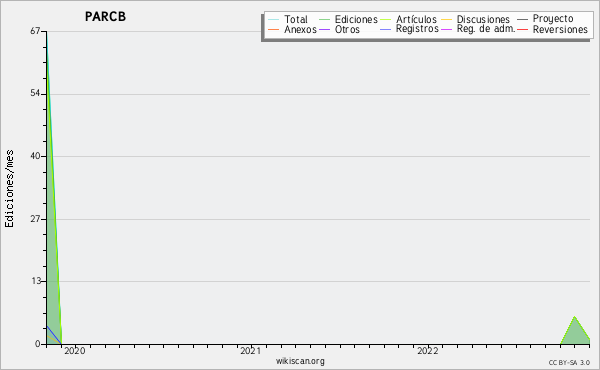
Task: Click the wikiscan.org text below the chart
Action: (300, 361)
